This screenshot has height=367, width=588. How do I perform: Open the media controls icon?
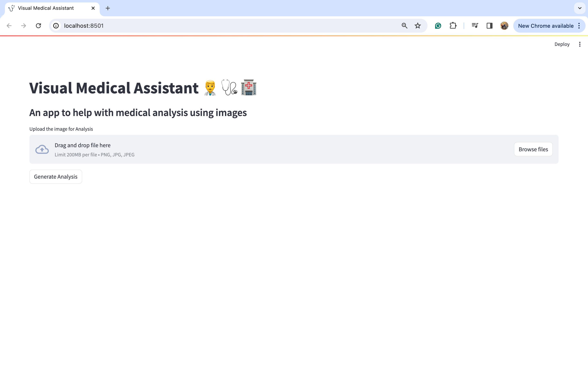coord(475,26)
